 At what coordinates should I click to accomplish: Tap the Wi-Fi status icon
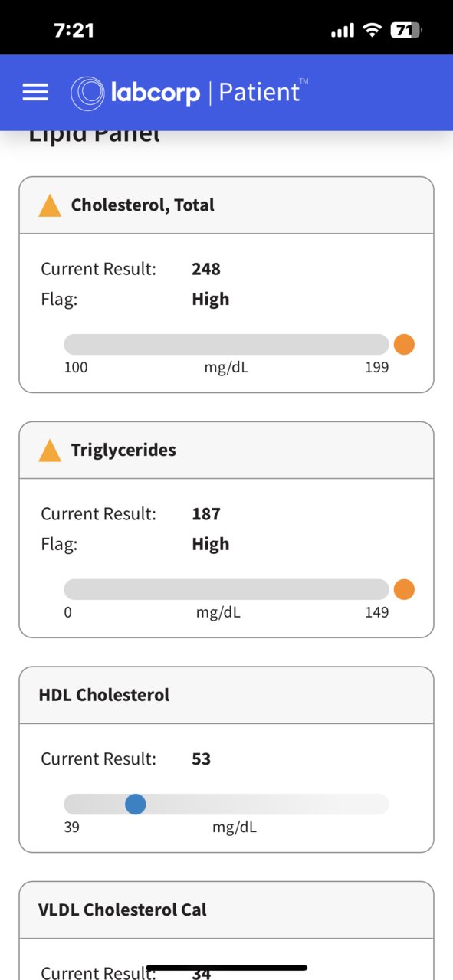tap(373, 31)
